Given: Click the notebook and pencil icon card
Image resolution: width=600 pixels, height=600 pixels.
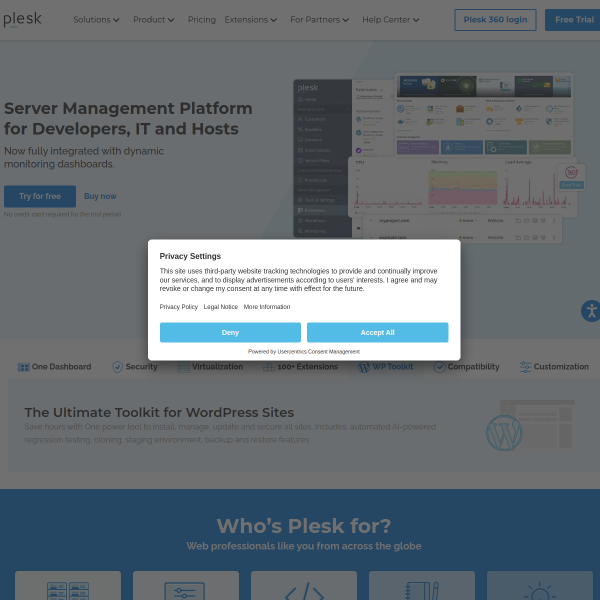Looking at the screenshot, I should [422, 585].
